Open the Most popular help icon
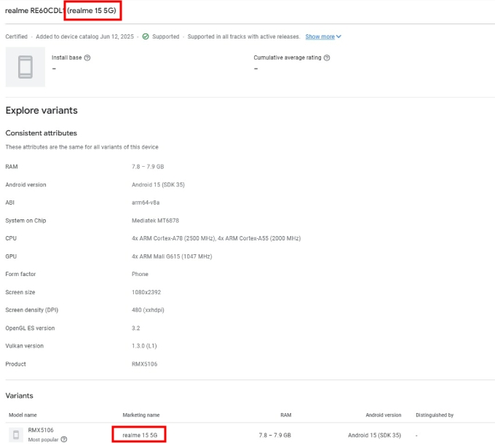Screen dimensions: 495x448 64,439
